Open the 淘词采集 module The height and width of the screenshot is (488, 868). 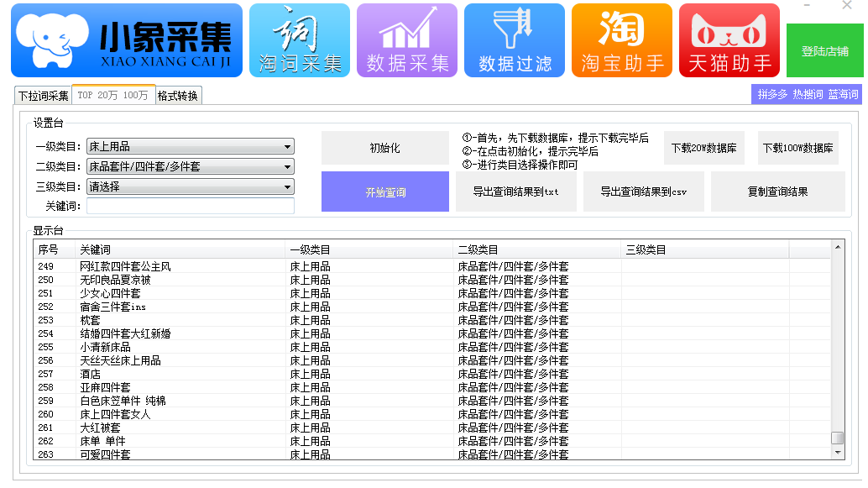click(300, 40)
